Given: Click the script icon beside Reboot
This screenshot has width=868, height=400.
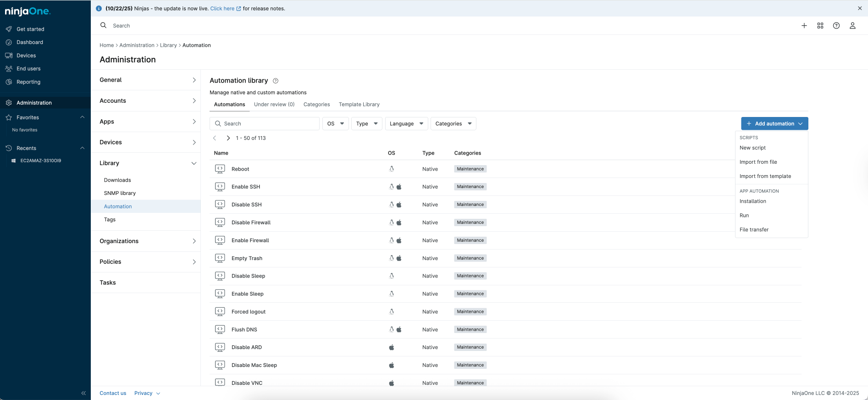Looking at the screenshot, I should 220,169.
